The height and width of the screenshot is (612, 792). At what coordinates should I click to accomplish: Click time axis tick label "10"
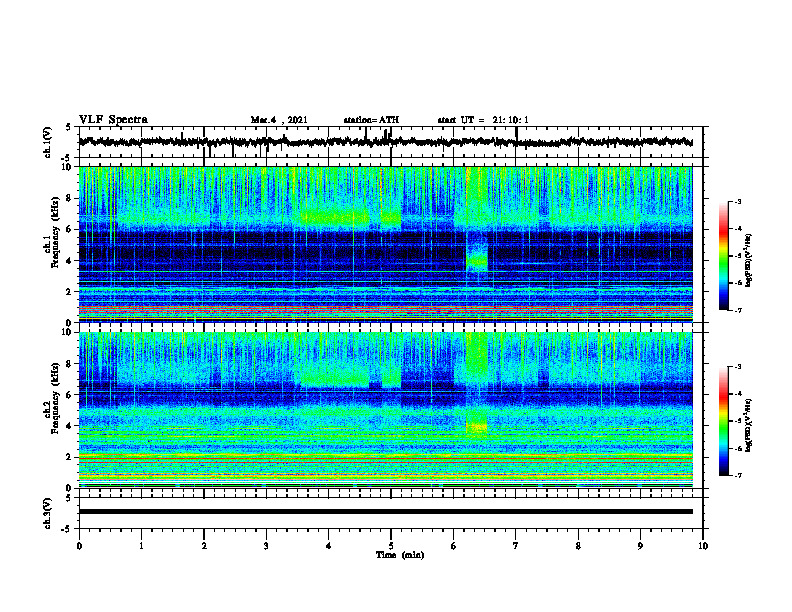[x=703, y=546]
